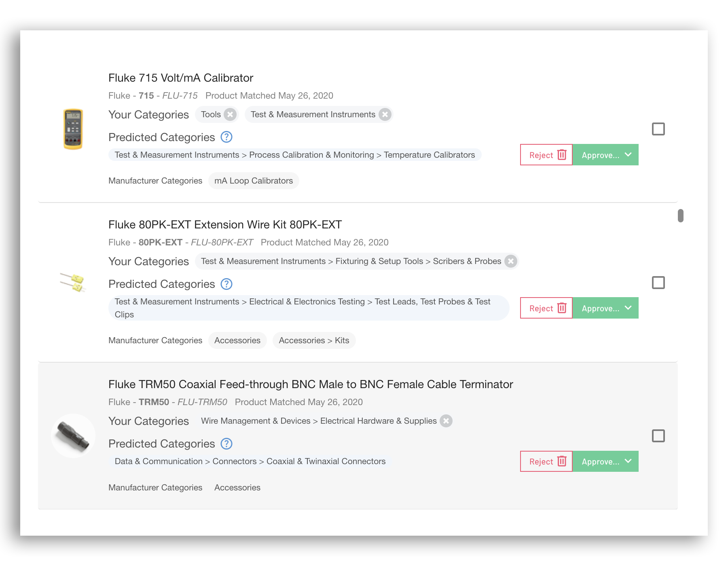
Task: Reject prediction for 80PK-EXT Wire Kit
Action: [546, 308]
